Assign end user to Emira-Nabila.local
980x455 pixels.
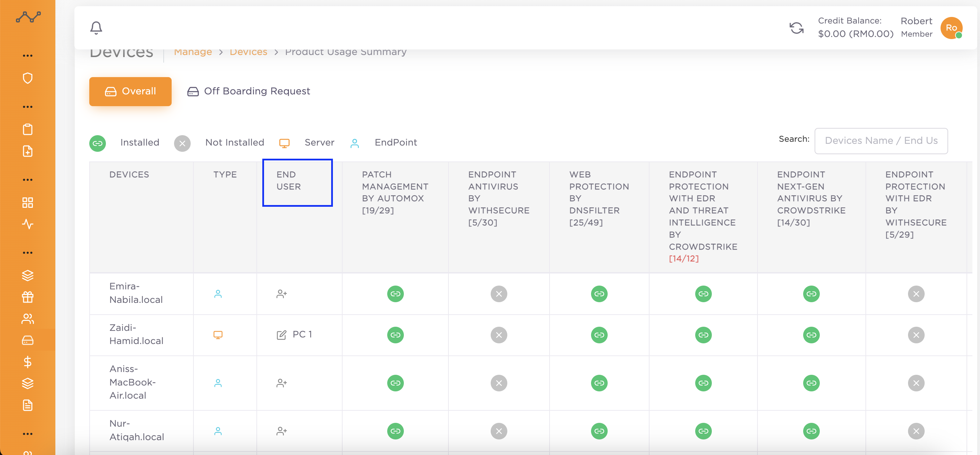pyautogui.click(x=282, y=294)
